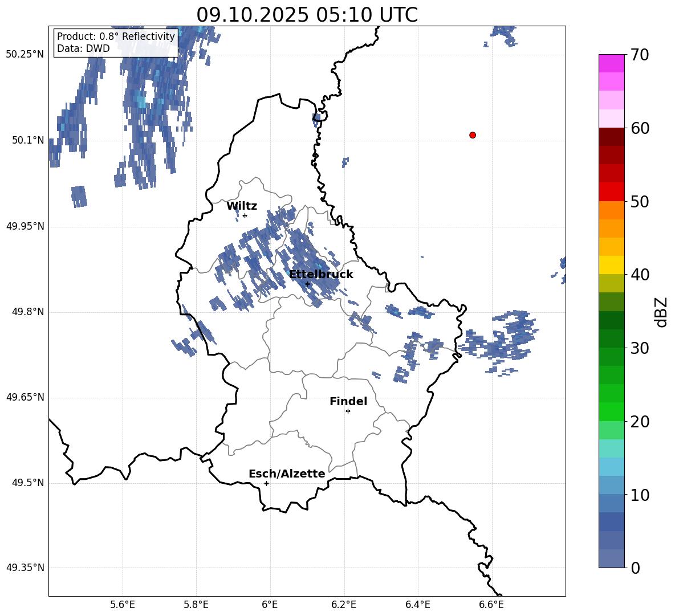
Task: Click the Wiltz station cross marker
Action: 245,215
